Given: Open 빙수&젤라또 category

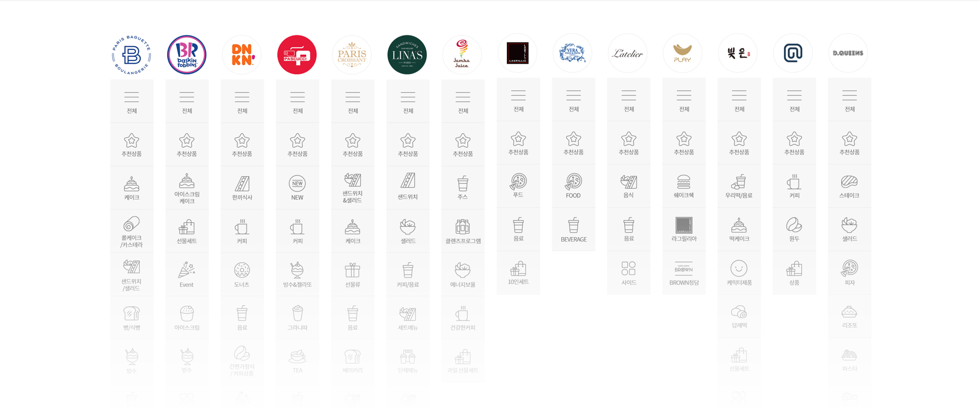Looking at the screenshot, I should click(x=297, y=275).
